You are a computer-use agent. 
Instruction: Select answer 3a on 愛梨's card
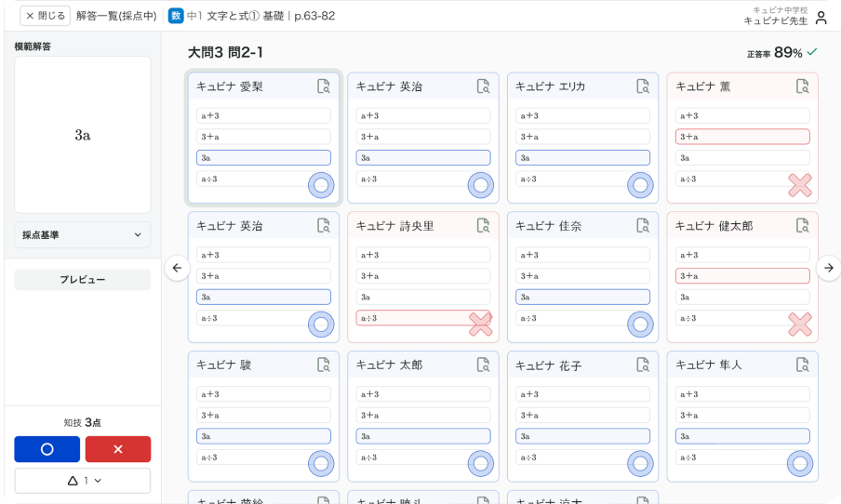263,158
